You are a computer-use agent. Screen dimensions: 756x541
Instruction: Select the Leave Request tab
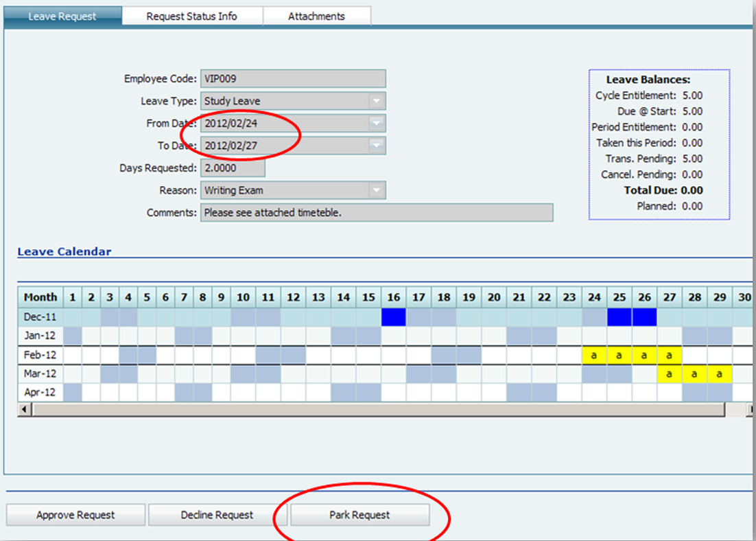tap(62, 16)
